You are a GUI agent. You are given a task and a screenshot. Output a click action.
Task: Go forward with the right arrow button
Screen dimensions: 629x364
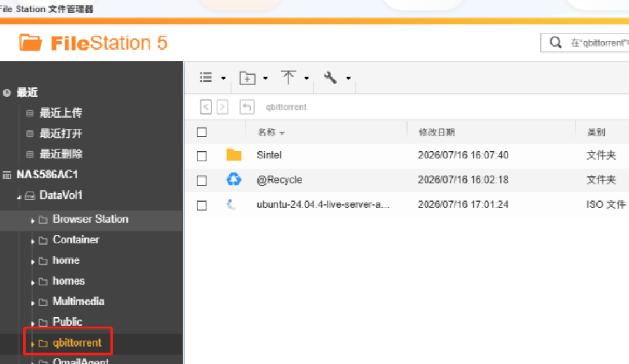click(x=222, y=107)
